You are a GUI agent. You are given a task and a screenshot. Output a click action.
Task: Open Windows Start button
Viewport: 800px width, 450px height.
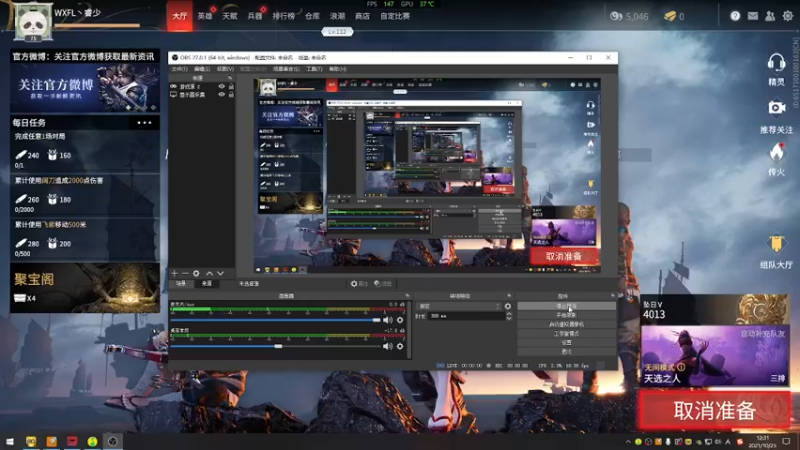(10, 441)
